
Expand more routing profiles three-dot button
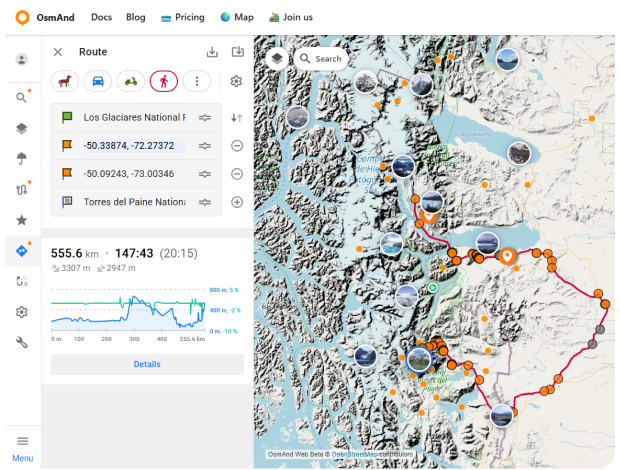(x=197, y=82)
